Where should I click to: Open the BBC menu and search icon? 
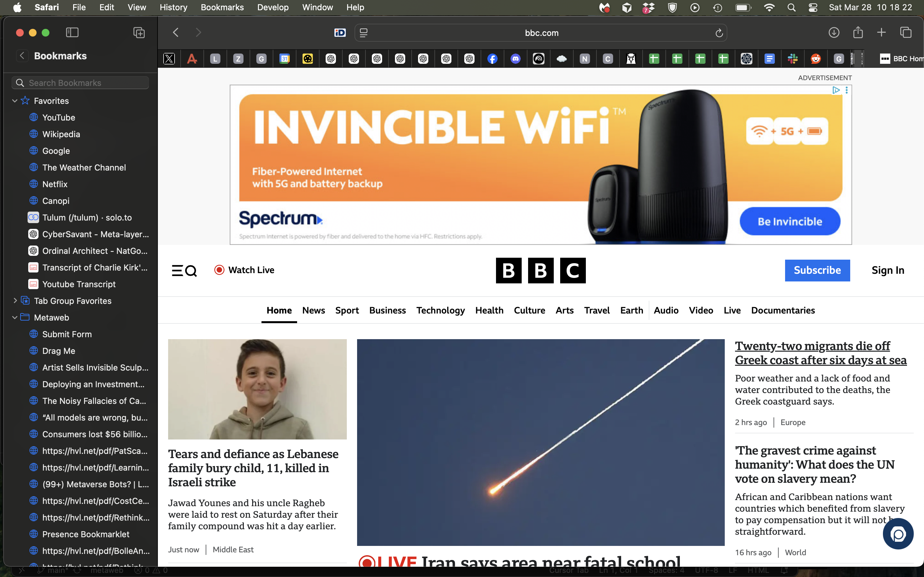[x=184, y=270]
